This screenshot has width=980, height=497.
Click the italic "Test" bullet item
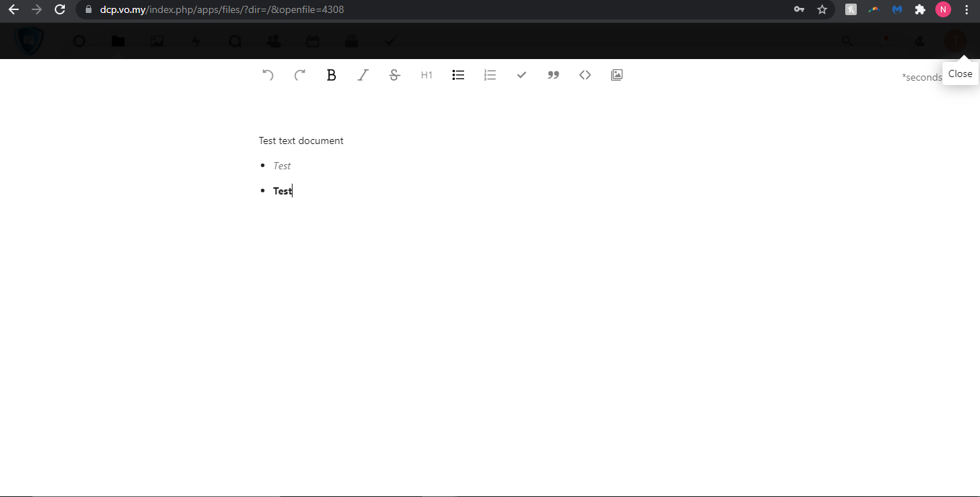click(282, 166)
